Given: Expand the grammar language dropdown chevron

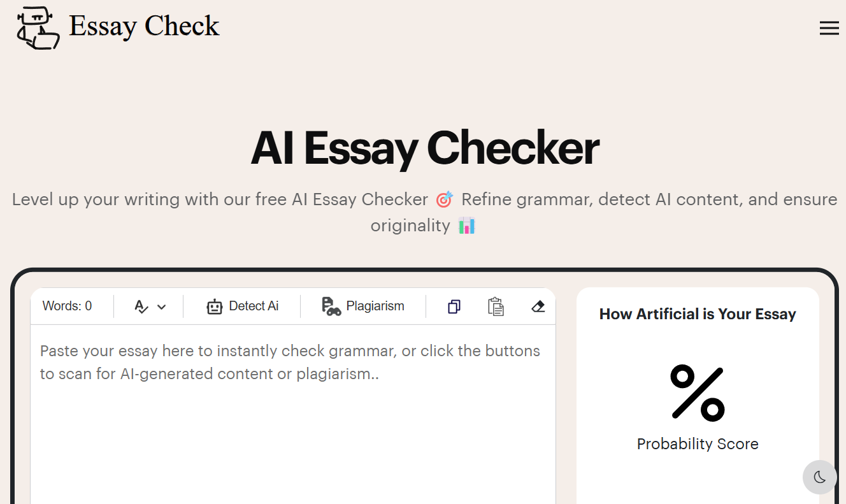Looking at the screenshot, I should 160,306.
